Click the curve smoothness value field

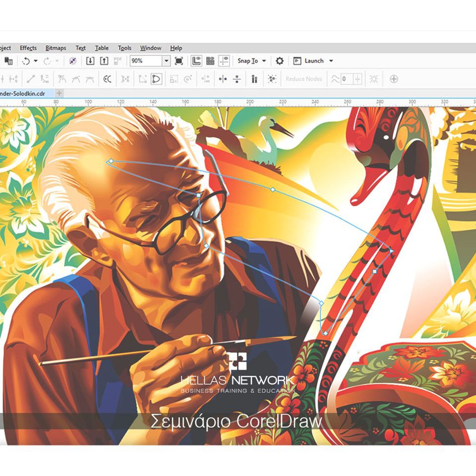[347, 79]
